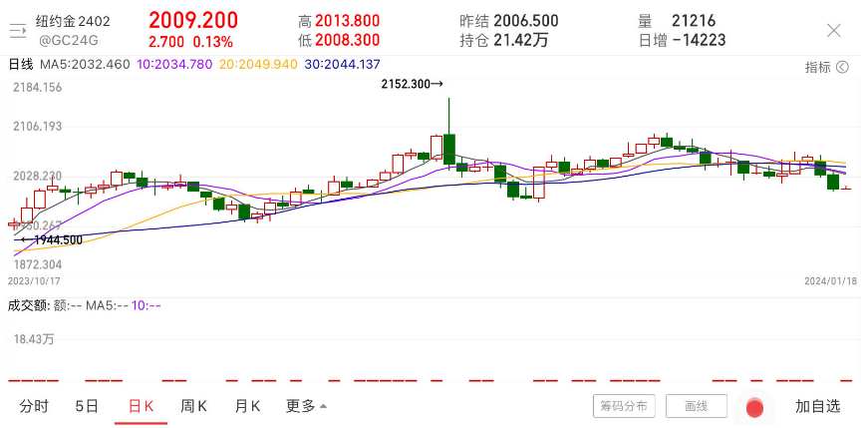This screenshot has width=868, height=428.
Task: Add to watchlist with 加自选
Action: (817, 406)
